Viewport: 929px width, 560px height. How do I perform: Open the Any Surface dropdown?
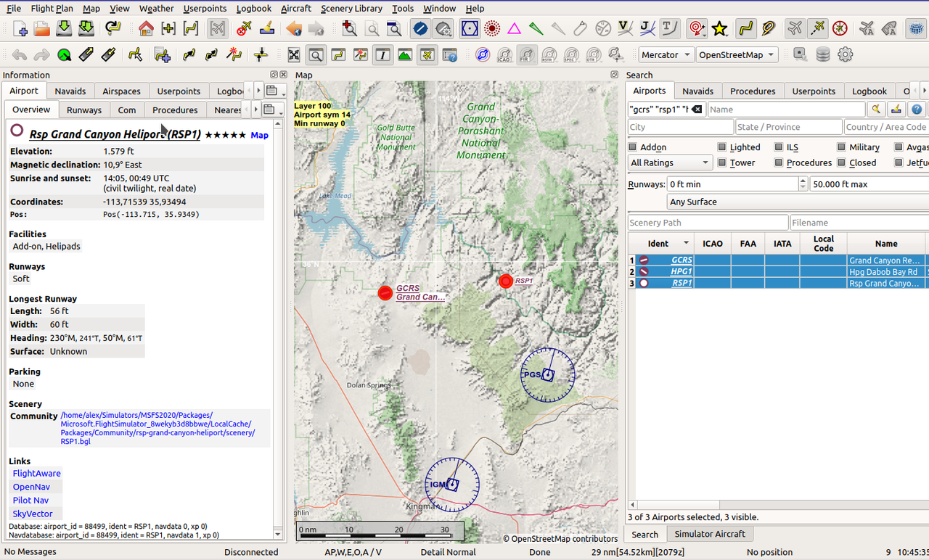798,202
